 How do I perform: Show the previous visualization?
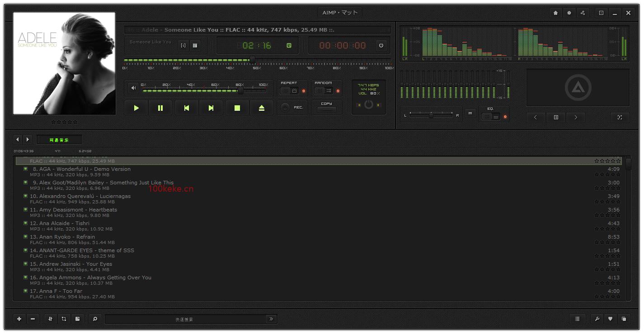pos(536,117)
